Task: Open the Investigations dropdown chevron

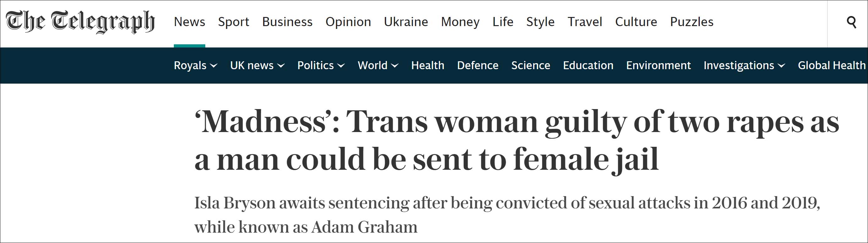Action: coord(782,66)
